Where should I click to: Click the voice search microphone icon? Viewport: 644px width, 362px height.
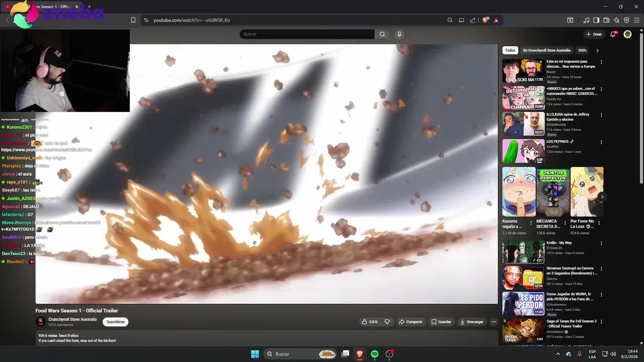point(399,34)
